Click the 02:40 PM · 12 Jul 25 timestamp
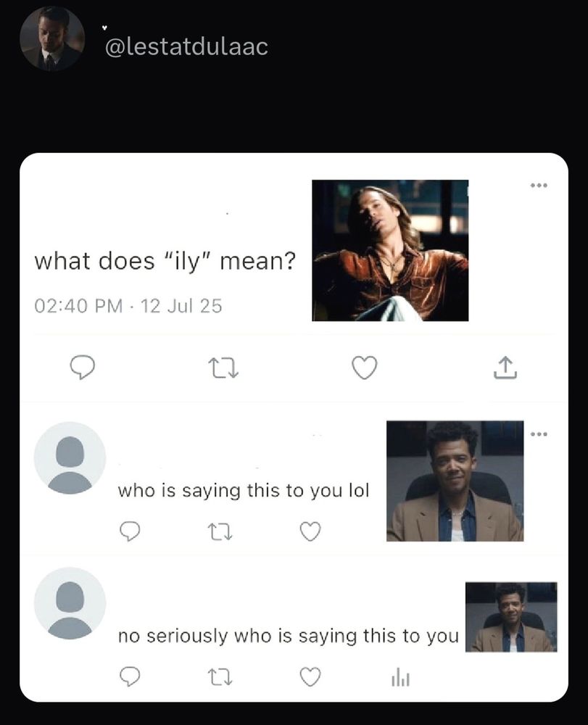Image resolution: width=588 pixels, height=725 pixels. click(128, 306)
